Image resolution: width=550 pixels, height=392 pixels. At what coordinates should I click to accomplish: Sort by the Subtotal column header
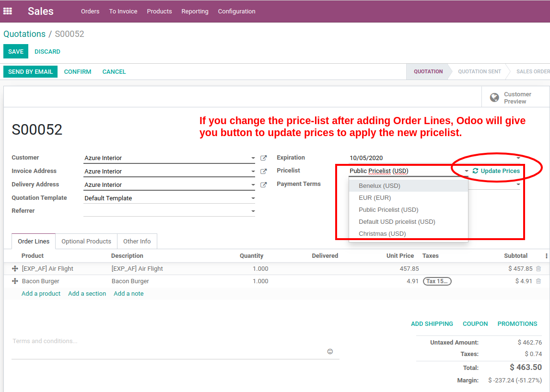tap(515, 255)
